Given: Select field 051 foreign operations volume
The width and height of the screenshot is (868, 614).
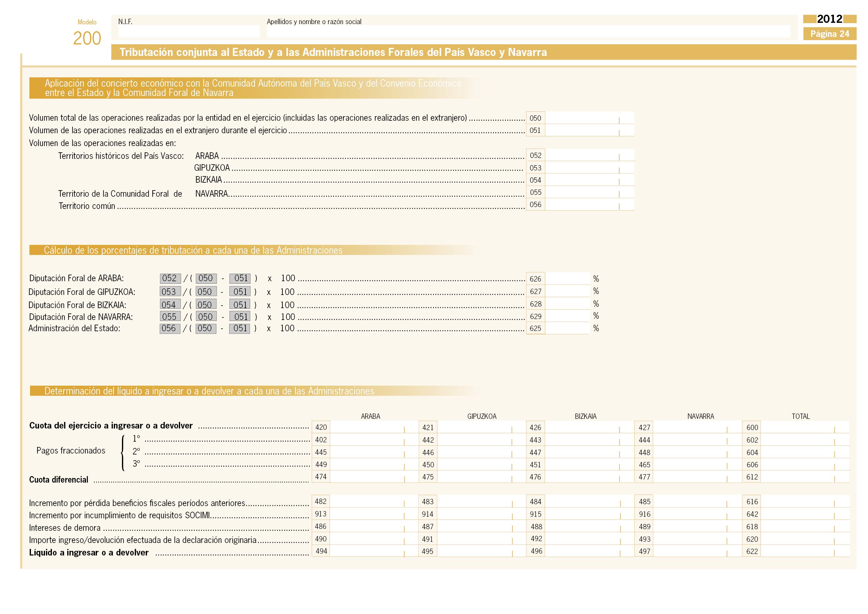Looking at the screenshot, I should (589, 130).
